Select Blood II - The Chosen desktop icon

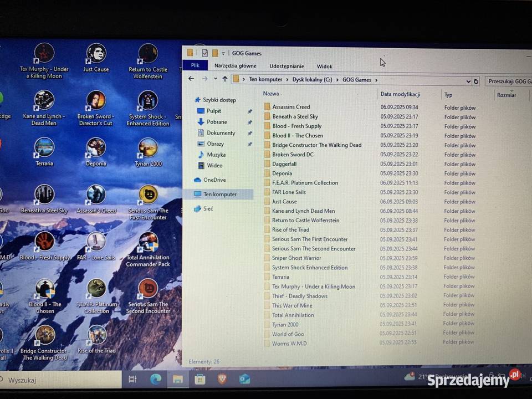coord(45,296)
